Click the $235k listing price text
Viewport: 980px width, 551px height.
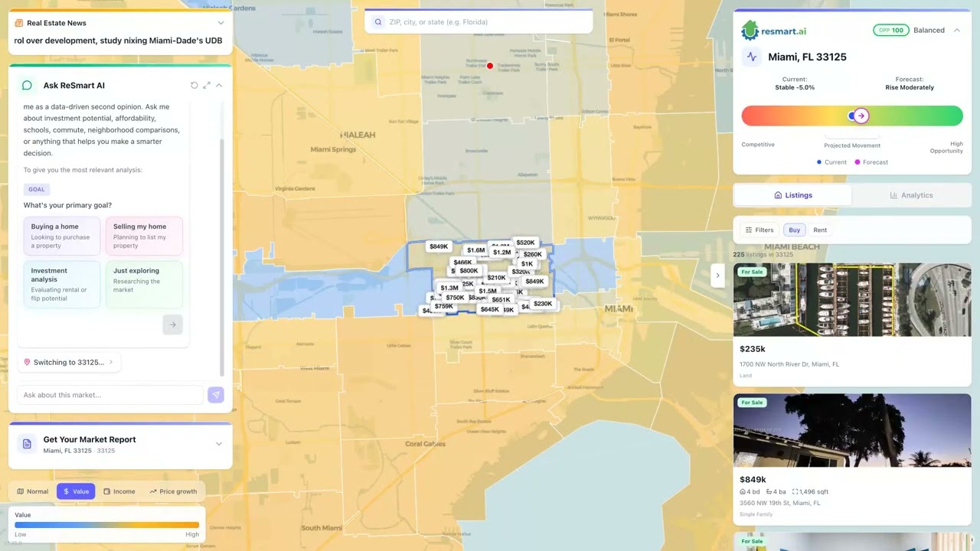[753, 348]
